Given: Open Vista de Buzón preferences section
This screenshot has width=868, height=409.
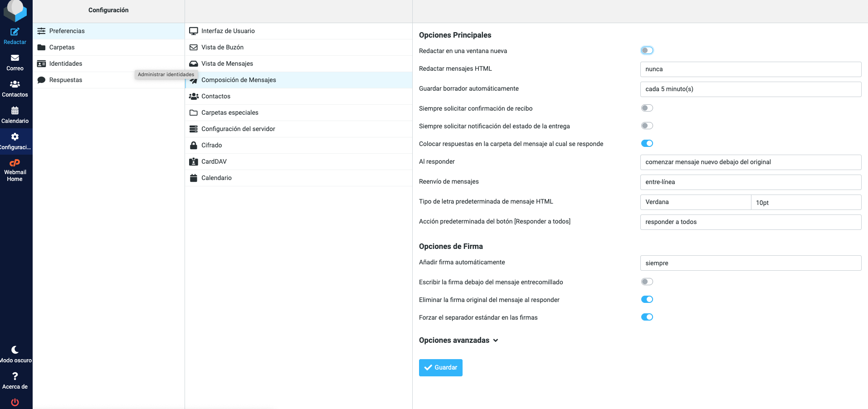Looking at the screenshot, I should coord(222,47).
